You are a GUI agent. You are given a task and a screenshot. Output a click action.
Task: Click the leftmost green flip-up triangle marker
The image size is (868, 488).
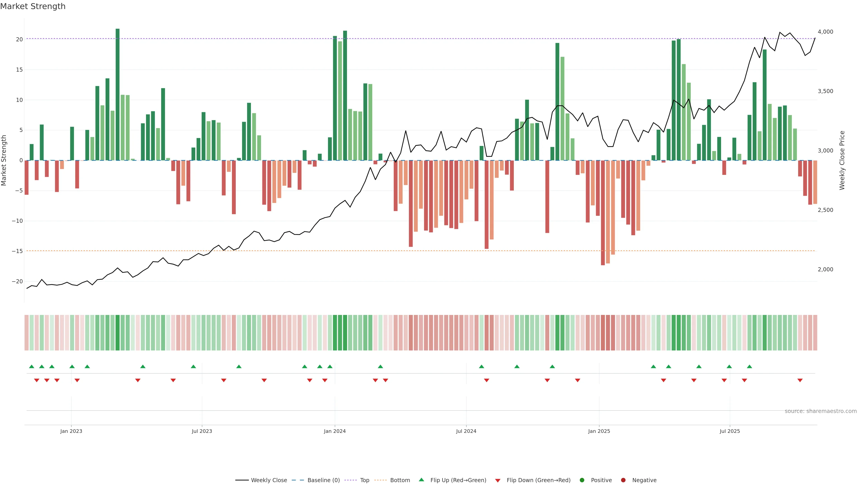point(32,366)
